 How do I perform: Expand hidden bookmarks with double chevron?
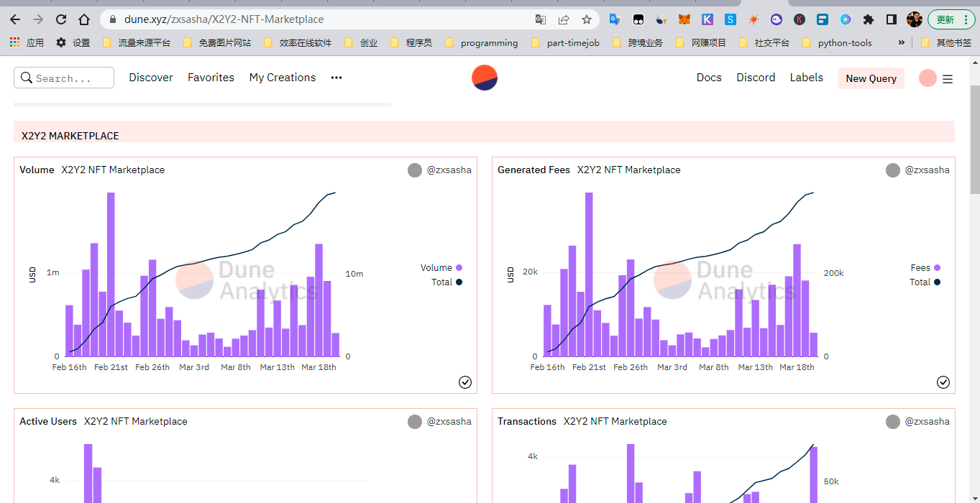point(902,43)
